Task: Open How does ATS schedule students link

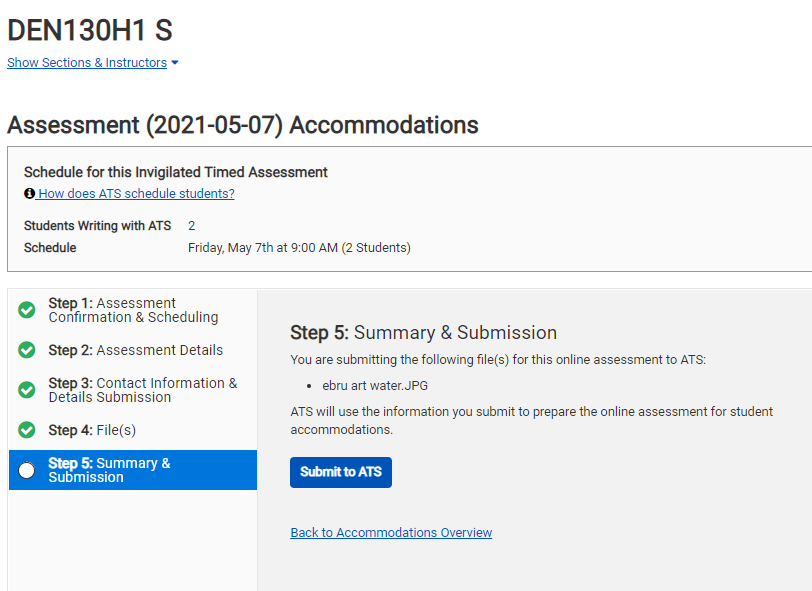Action: tap(136, 193)
